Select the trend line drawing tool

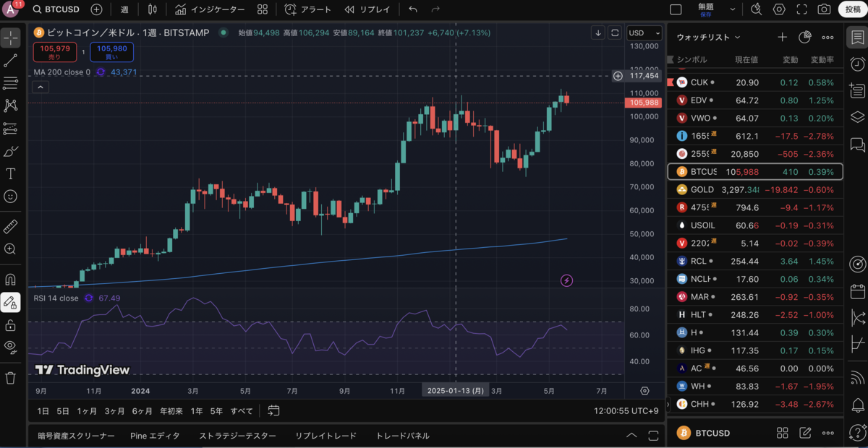pos(11,61)
